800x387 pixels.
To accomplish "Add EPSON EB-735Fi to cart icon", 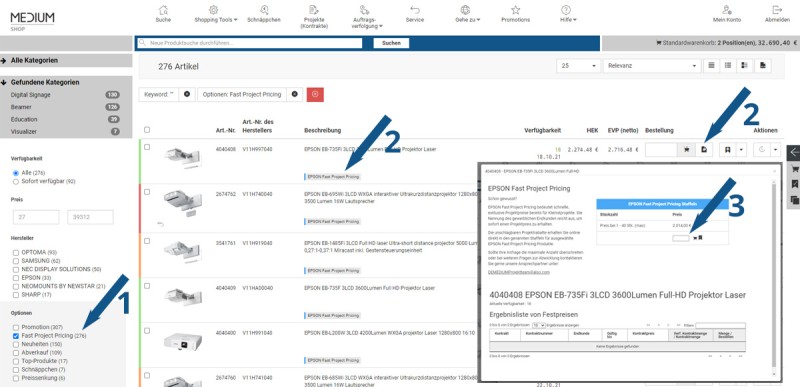I will click(687, 149).
